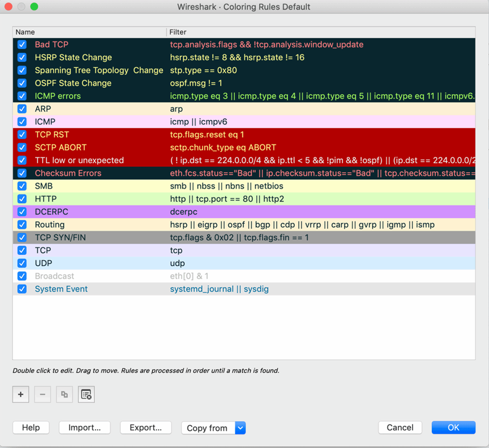
Task: Uncheck the Bad TCP rule checkbox
Action: 22,45
